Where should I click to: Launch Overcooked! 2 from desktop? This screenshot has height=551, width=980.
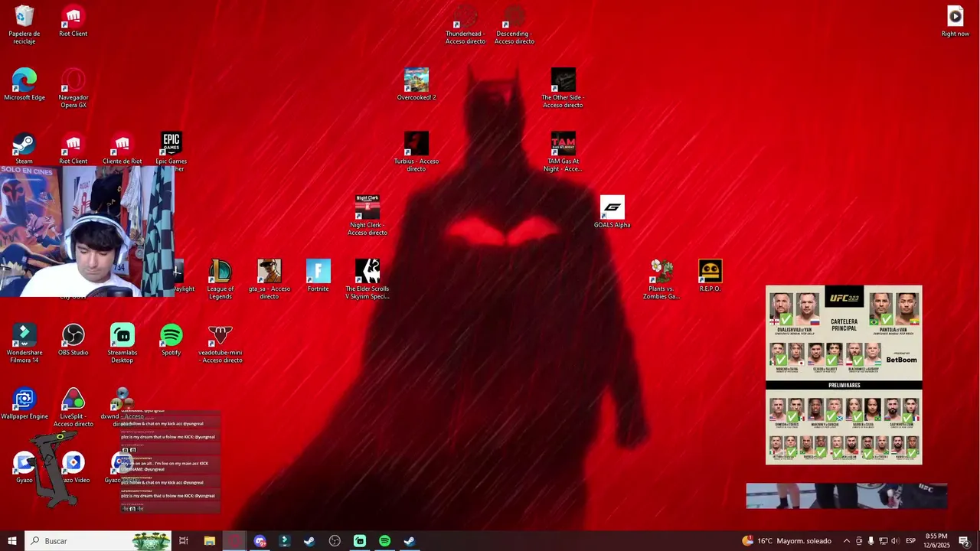tap(416, 84)
